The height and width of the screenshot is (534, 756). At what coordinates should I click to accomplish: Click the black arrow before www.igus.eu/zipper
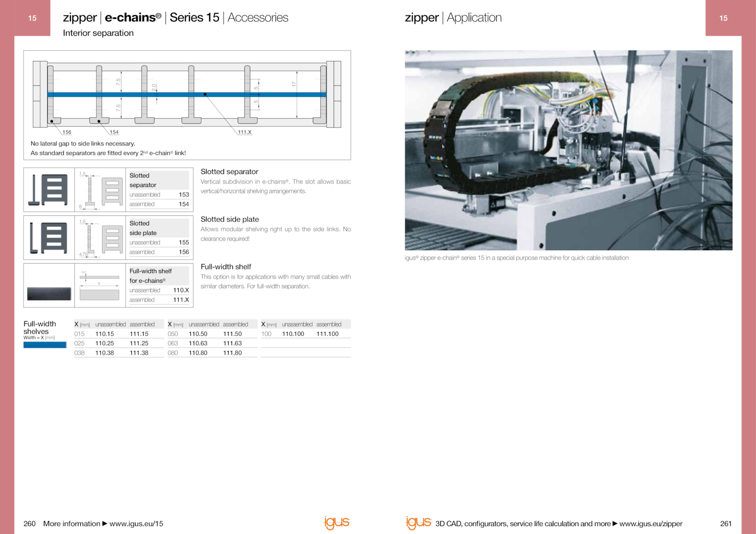click(615, 524)
